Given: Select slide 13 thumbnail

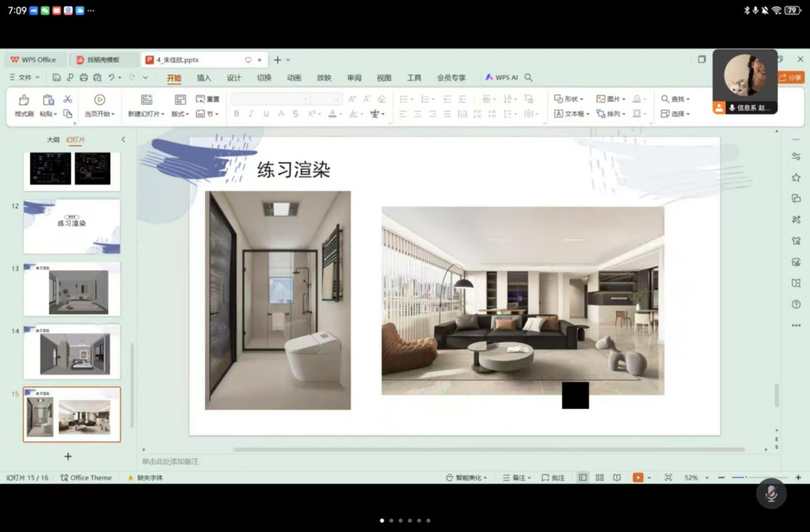Looking at the screenshot, I should [x=72, y=289].
